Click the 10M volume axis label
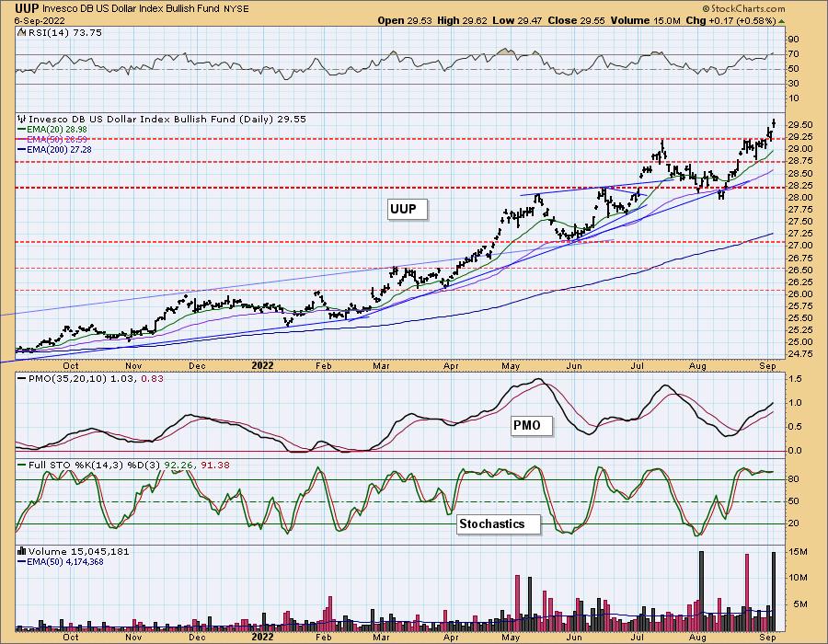 (x=799, y=578)
